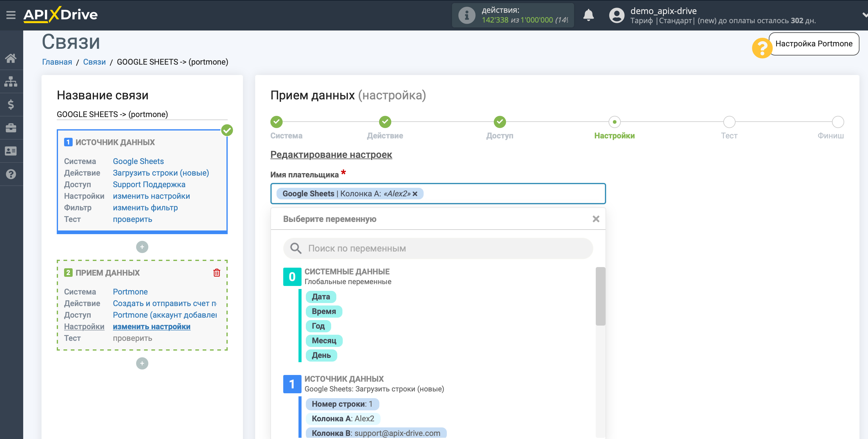The height and width of the screenshot is (439, 868).
Task: Go to the Действие step
Action: [x=385, y=122]
